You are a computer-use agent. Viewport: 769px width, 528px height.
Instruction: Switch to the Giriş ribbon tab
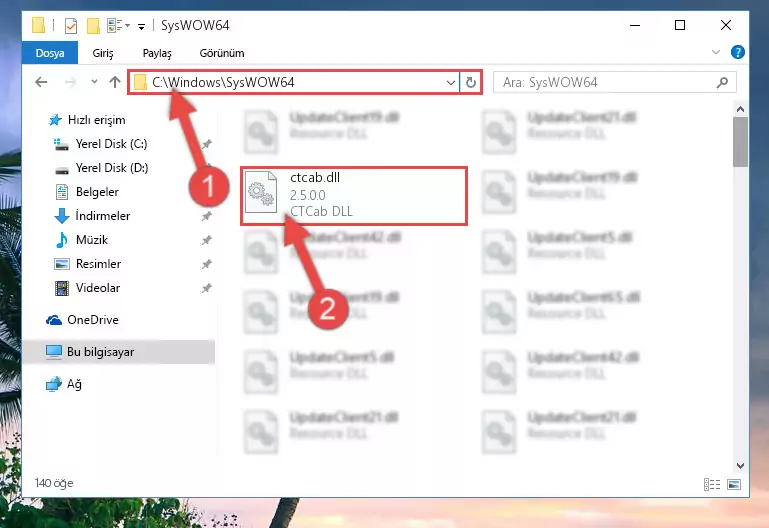pyautogui.click(x=103, y=53)
